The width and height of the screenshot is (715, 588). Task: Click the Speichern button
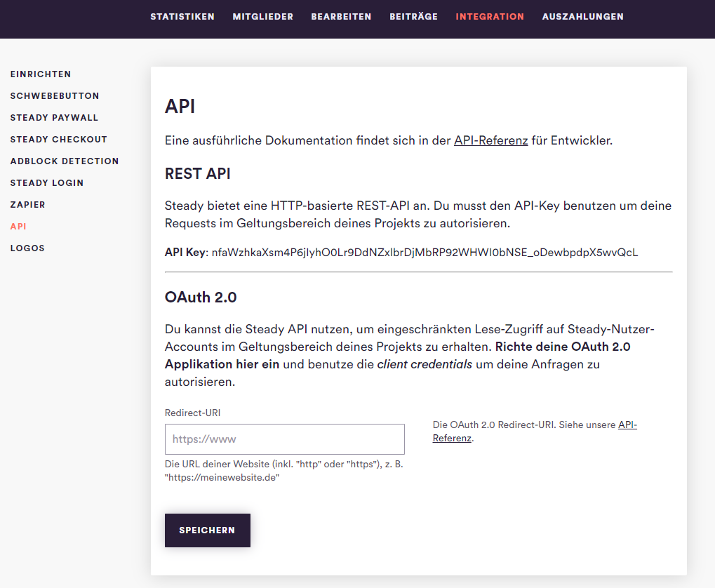point(208,530)
